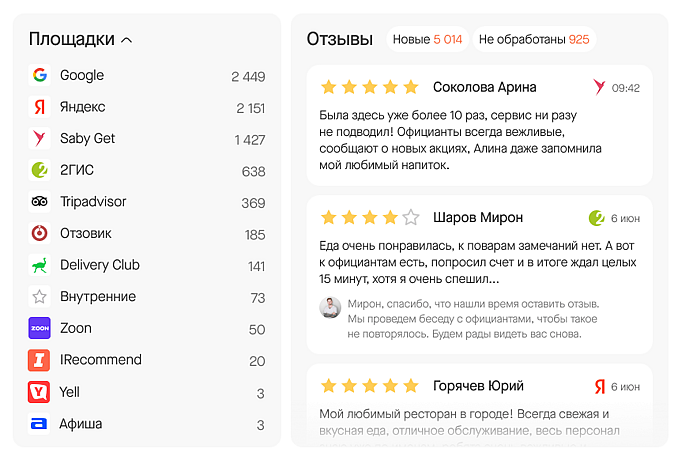Click the 2ГИС green icon
Screen dimensions: 678x460
[x=40, y=170]
